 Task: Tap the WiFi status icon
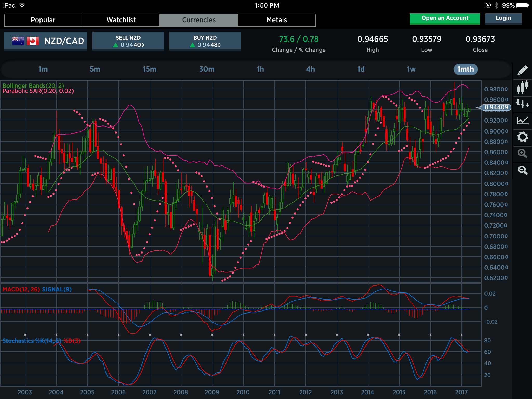coord(22,5)
